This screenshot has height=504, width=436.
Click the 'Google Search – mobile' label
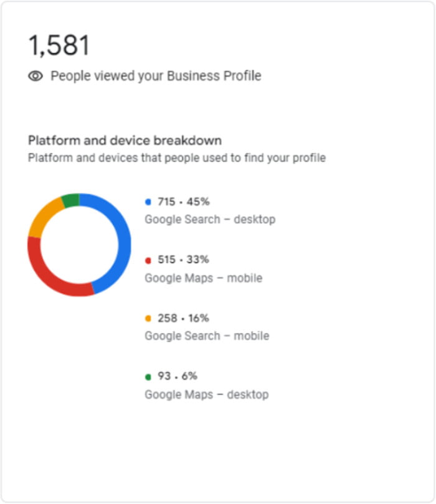207,336
